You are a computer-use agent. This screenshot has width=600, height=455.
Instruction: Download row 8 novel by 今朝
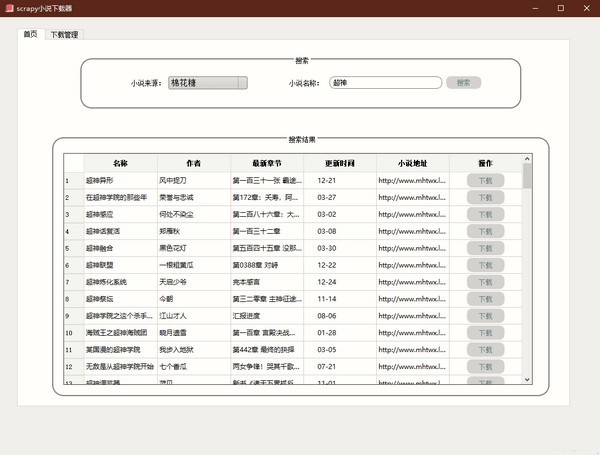tap(486, 299)
